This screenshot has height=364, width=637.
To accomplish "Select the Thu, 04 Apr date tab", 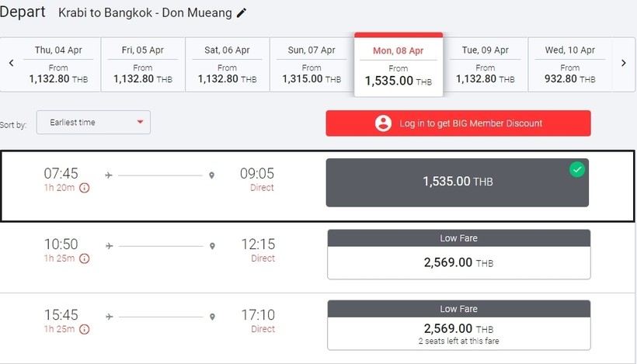I will [x=58, y=64].
